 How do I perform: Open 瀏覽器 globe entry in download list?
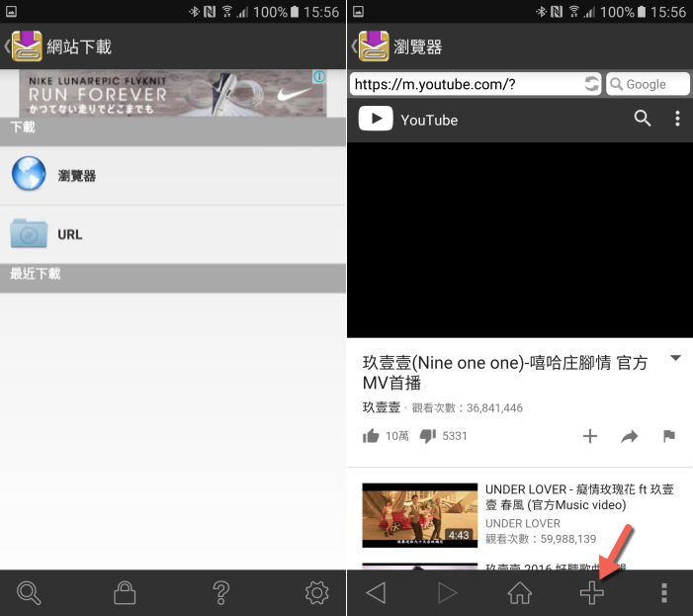[x=173, y=175]
